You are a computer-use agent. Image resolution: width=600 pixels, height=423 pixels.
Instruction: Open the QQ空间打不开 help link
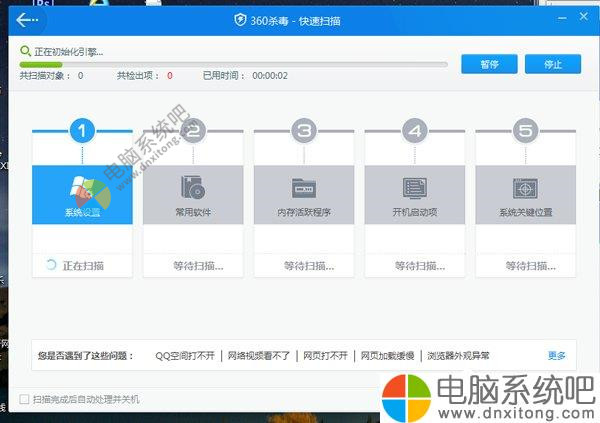[x=185, y=356]
